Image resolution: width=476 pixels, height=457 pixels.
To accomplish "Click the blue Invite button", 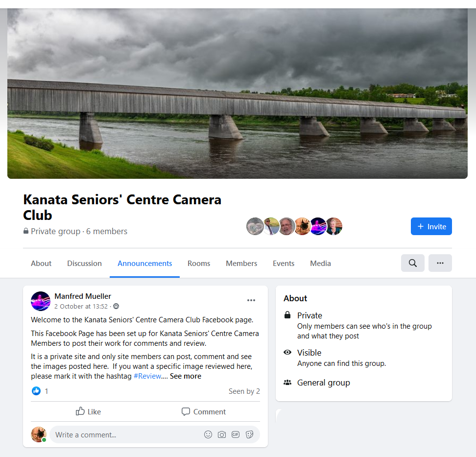I will tap(431, 226).
